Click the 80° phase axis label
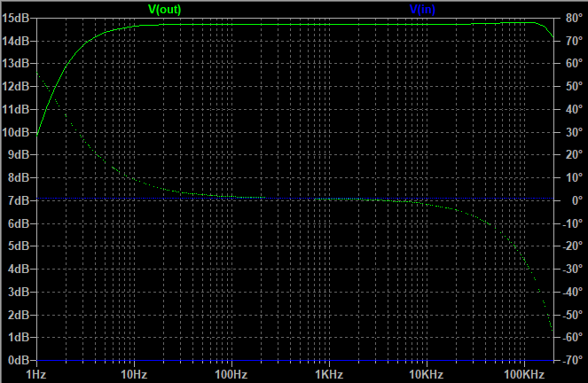Viewport: 588px width, 383px height. click(x=574, y=18)
